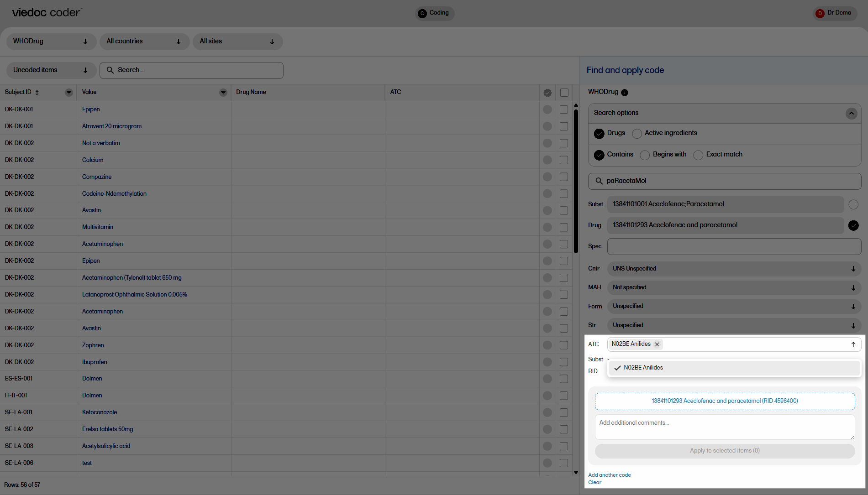868x495 pixels.
Task: Open the Value column filter icon
Action: pyautogui.click(x=223, y=93)
